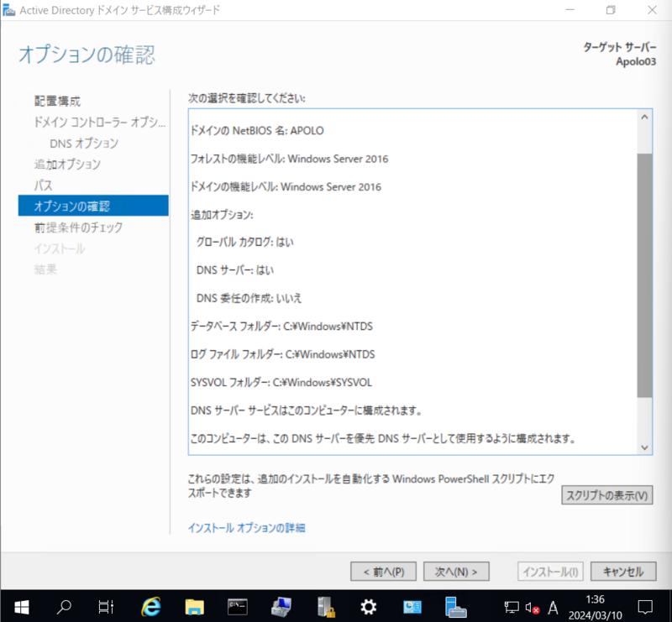Toggle the IME input mode indicator A
The image size is (672, 622).
(553, 607)
